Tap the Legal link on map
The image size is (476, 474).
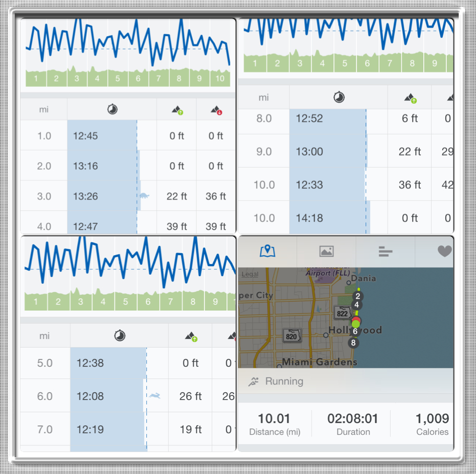[x=250, y=274]
